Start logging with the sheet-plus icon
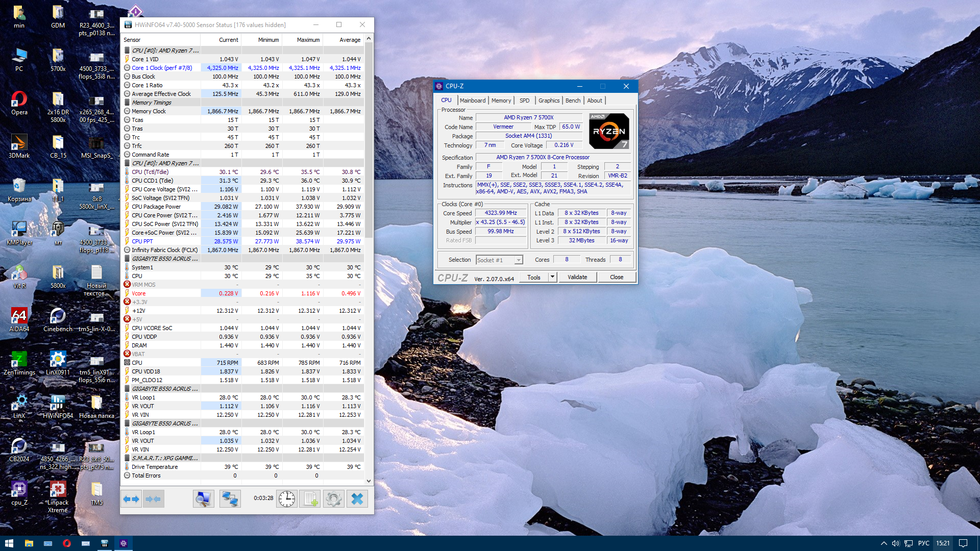980x551 pixels. [x=310, y=499]
